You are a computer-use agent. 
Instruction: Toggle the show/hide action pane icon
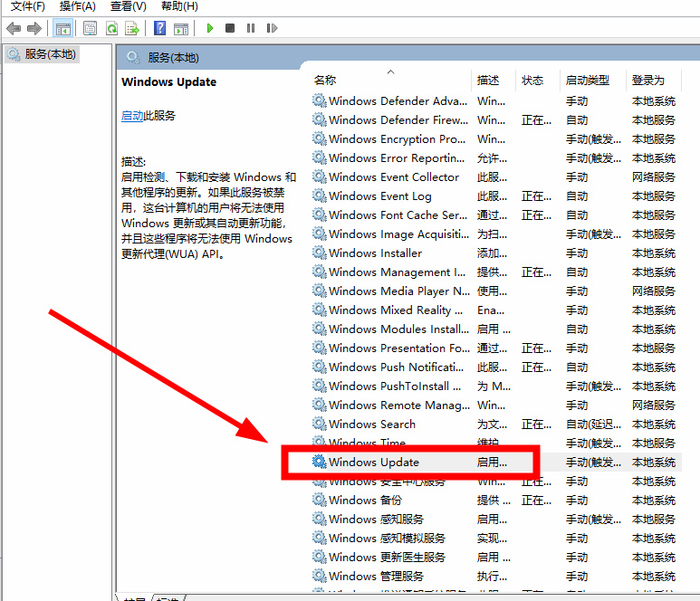(x=181, y=28)
